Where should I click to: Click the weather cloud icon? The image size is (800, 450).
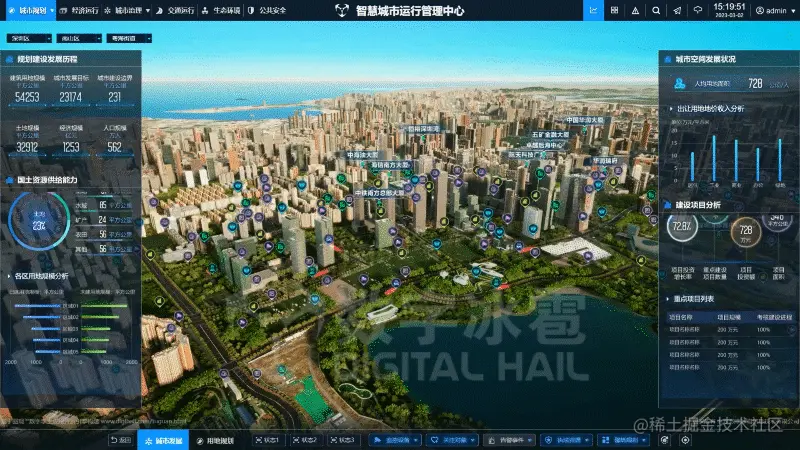(x=697, y=10)
